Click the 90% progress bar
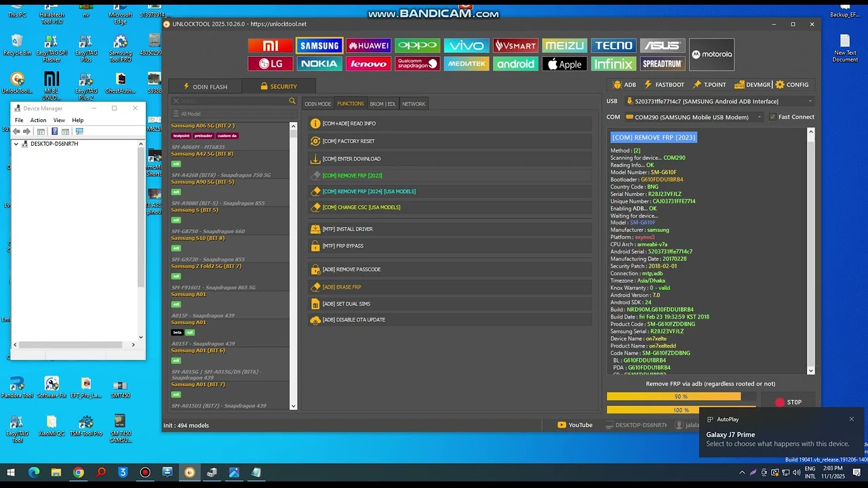This screenshot has height=488, width=868. coord(681,396)
